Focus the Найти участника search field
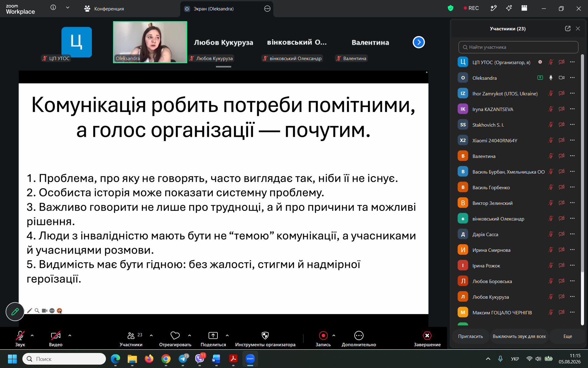 click(x=518, y=47)
